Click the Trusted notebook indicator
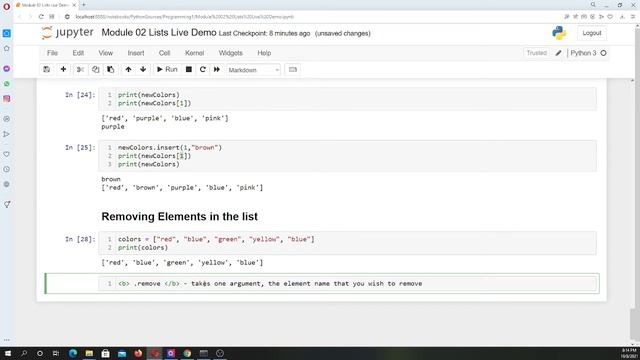The image size is (640, 360). (536, 53)
